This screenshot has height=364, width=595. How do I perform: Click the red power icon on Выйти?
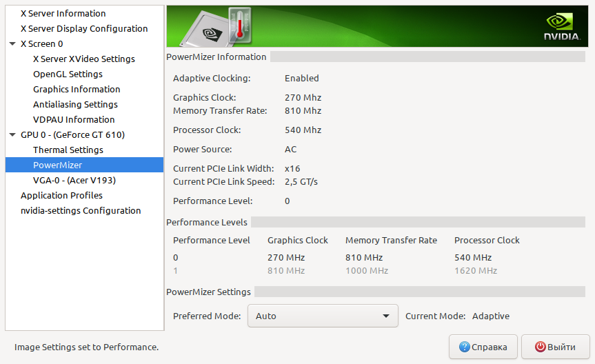tap(540, 347)
